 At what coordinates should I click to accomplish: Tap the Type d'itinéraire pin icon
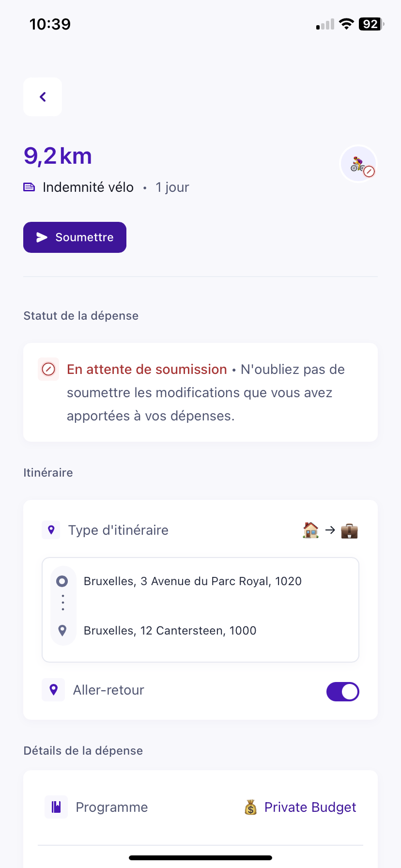pos(51,530)
